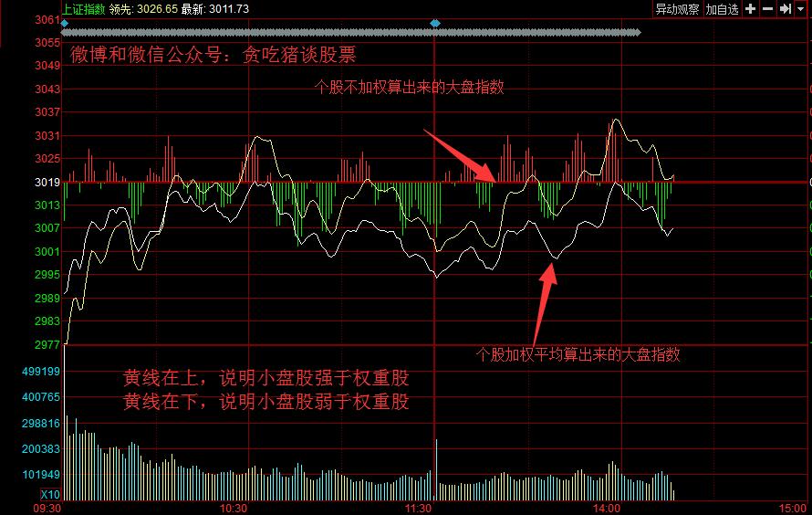Click the blue diamond marker at market open
Viewport: 812px width, 515px height.
[64, 24]
